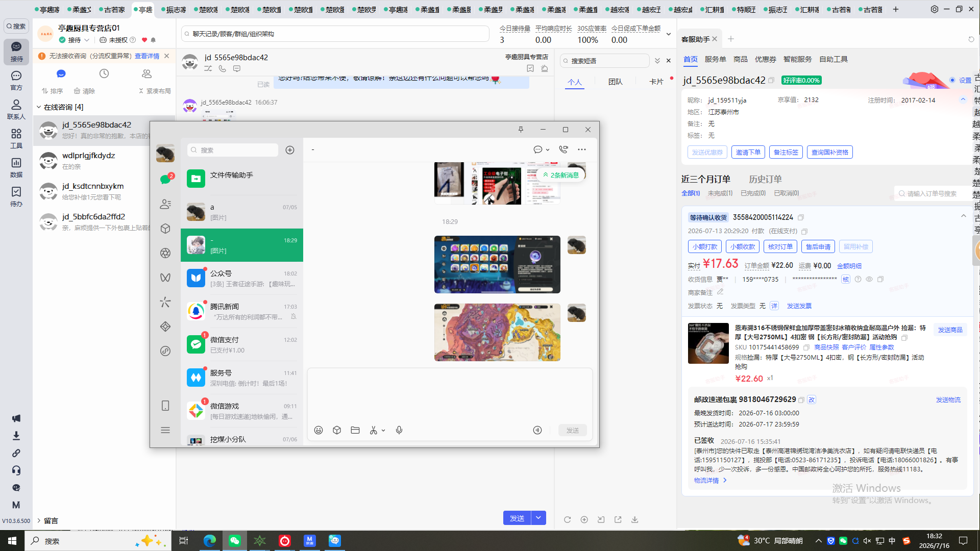Image resolution: width=980 pixels, height=551 pixels.
Task: Open the cube favorites icon in WeChat toolbar
Action: point(337,430)
